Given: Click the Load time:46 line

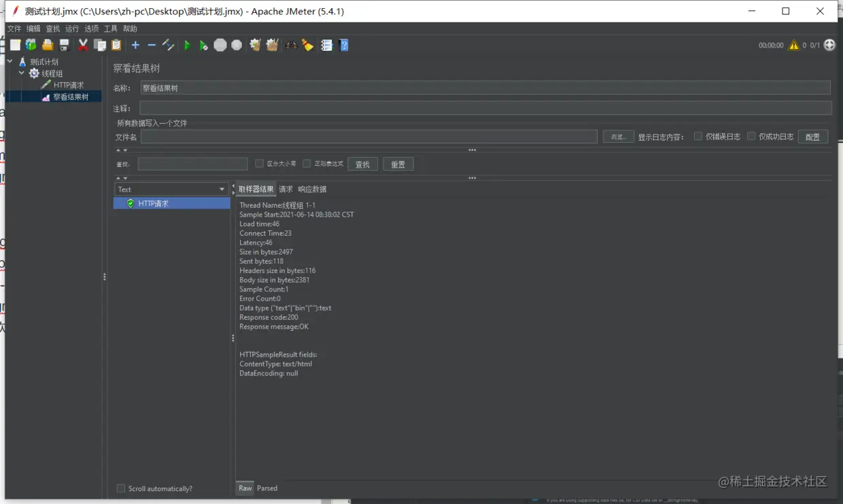Looking at the screenshot, I should [x=259, y=224].
